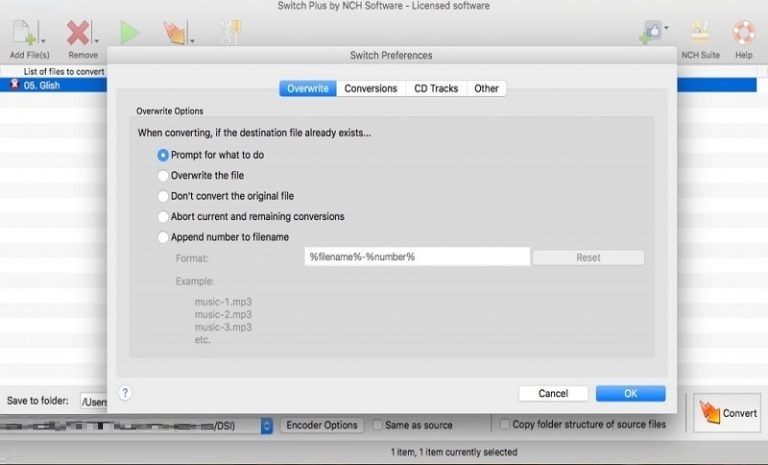768x465 pixels.
Task: Select Don't convert the original file
Action: (226, 196)
